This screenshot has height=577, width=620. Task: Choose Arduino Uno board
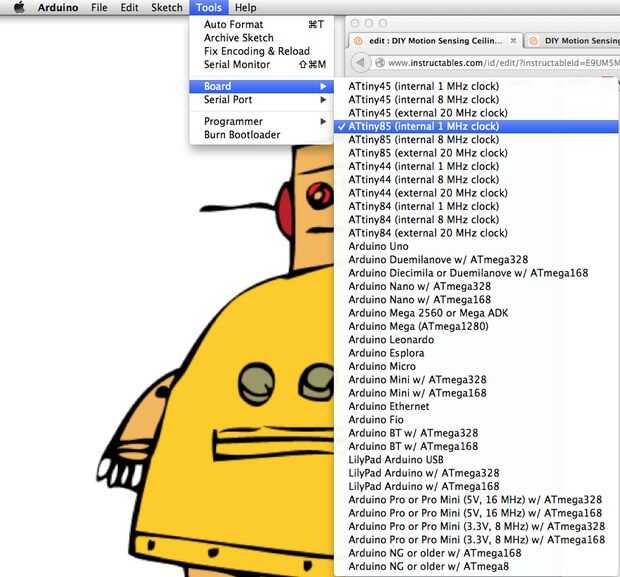[476, 246]
